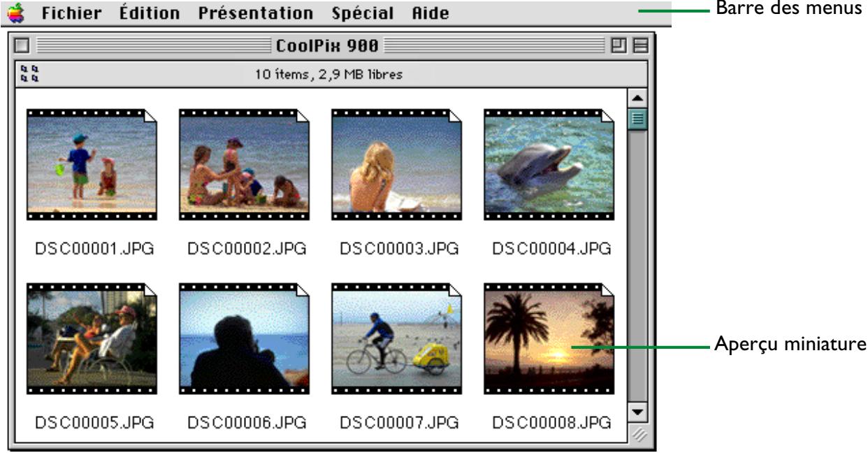Open the Aide menu
Image resolution: width=868 pixels, height=453 pixels.
click(430, 13)
